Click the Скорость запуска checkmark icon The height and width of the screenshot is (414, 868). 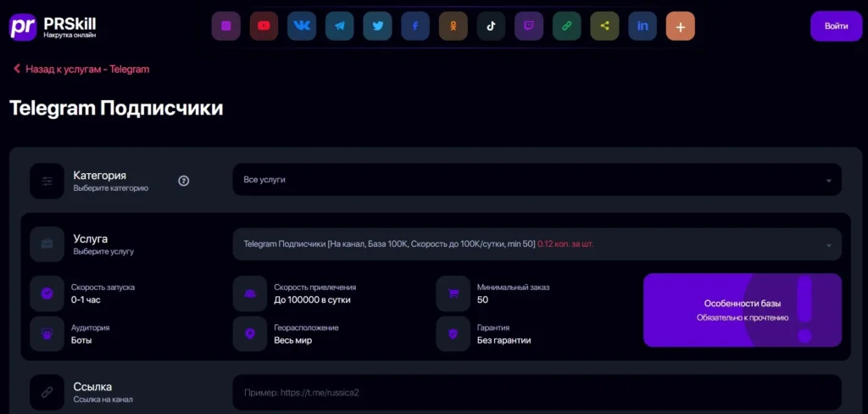[47, 294]
